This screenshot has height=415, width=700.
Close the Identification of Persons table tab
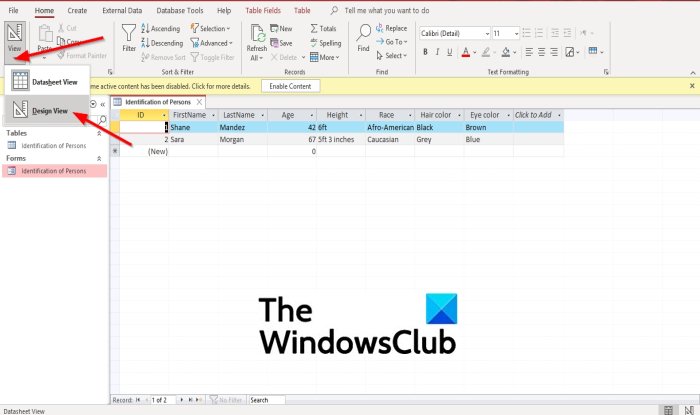pos(200,102)
